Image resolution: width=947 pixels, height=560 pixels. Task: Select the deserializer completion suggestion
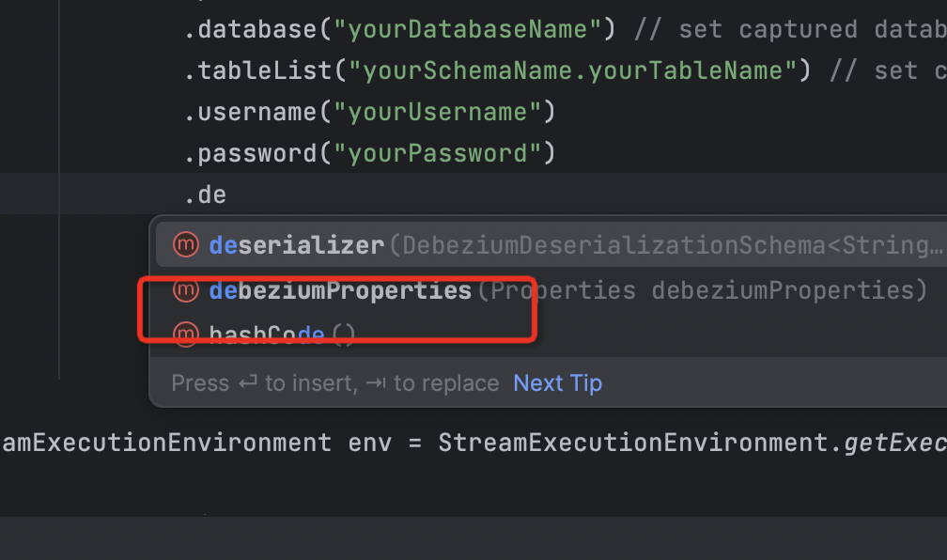pyautogui.click(x=296, y=245)
